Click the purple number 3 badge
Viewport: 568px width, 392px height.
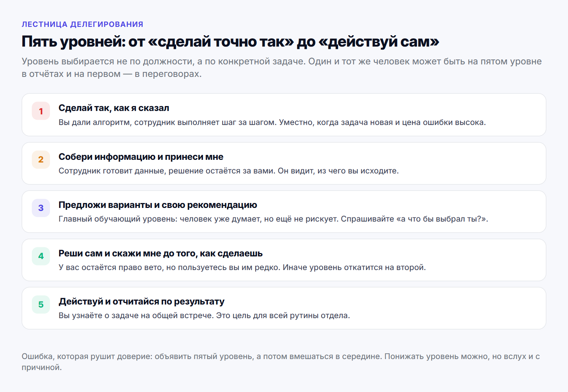[41, 208]
